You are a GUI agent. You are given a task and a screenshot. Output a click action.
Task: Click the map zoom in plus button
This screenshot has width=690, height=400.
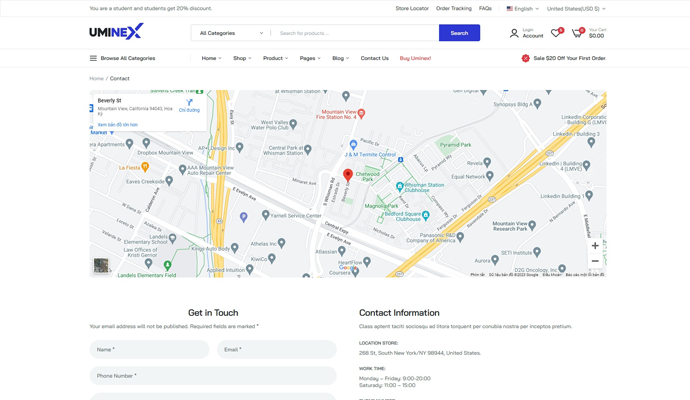coord(595,245)
